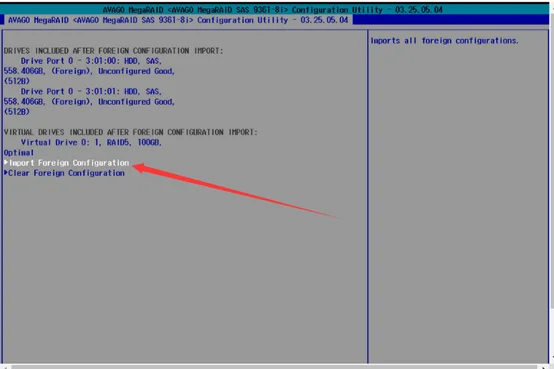Click the second drive's 558.406GB Unconfigured Good text
The height and width of the screenshot is (369, 554).
89,102
